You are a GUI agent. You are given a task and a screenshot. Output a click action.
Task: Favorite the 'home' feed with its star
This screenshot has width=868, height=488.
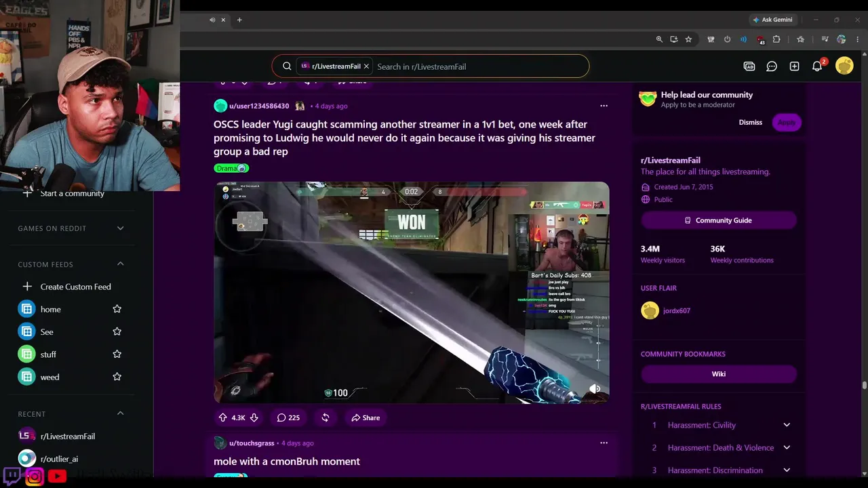click(117, 309)
